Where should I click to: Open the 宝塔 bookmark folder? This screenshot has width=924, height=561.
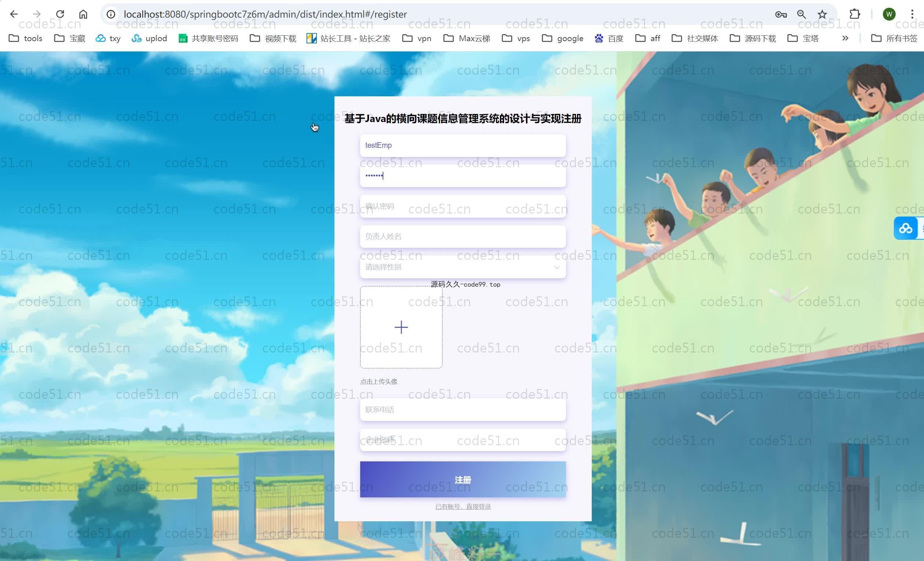(x=803, y=38)
